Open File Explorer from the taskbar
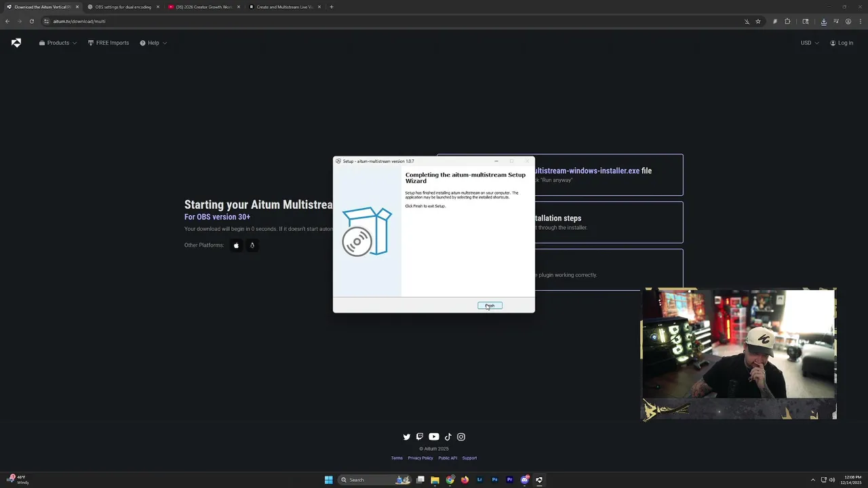The width and height of the screenshot is (868, 488). pos(435,480)
